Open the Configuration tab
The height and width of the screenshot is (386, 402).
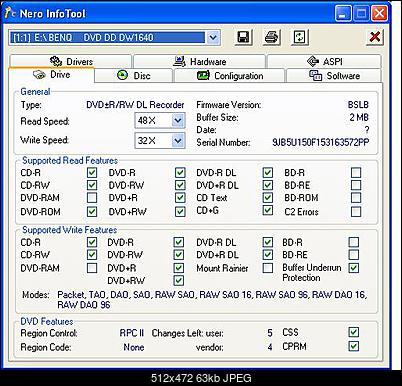point(230,76)
